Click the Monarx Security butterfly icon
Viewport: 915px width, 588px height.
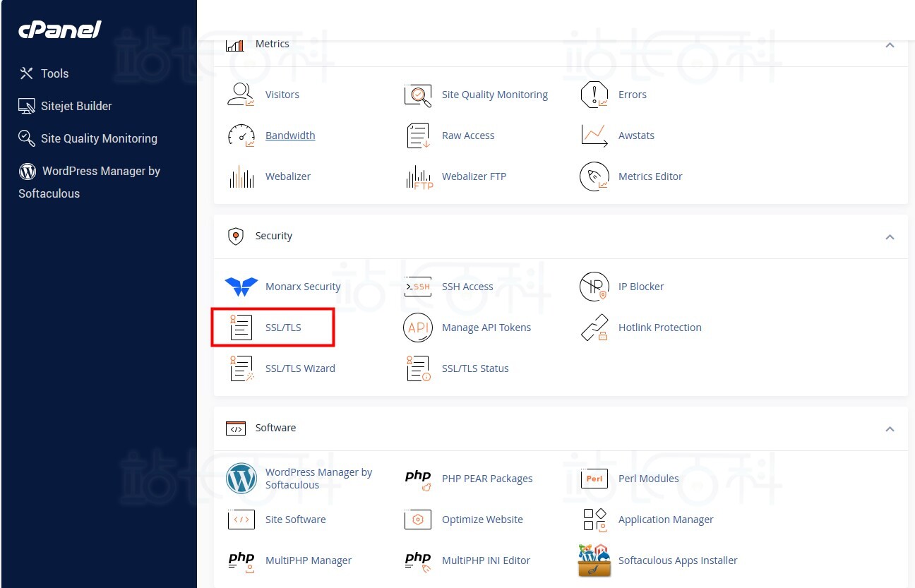click(241, 287)
